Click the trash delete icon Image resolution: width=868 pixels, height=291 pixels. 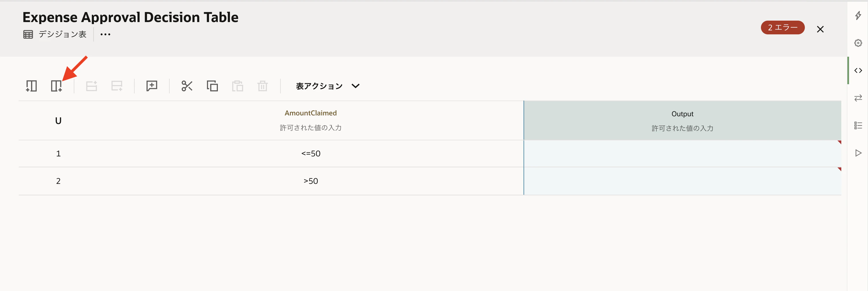click(x=262, y=86)
